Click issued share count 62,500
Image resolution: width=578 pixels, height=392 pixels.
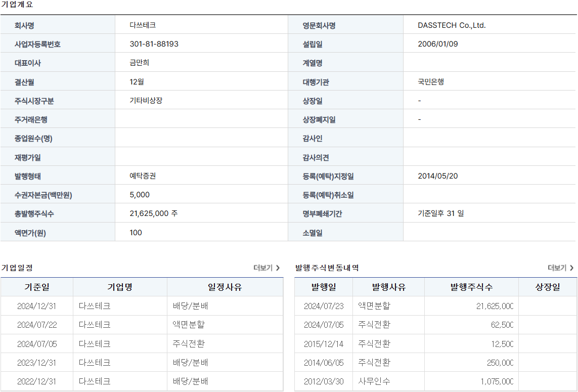502,325
